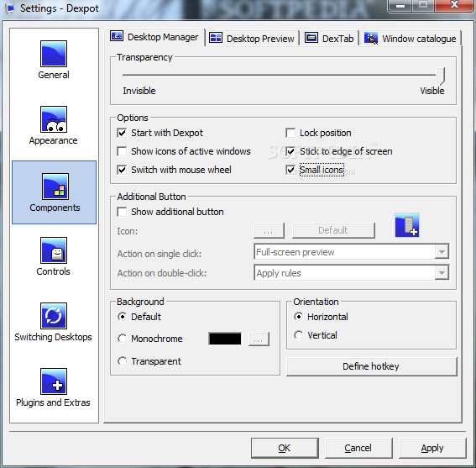Open the Switching Desktops category icon
The image size is (476, 468).
point(54,316)
